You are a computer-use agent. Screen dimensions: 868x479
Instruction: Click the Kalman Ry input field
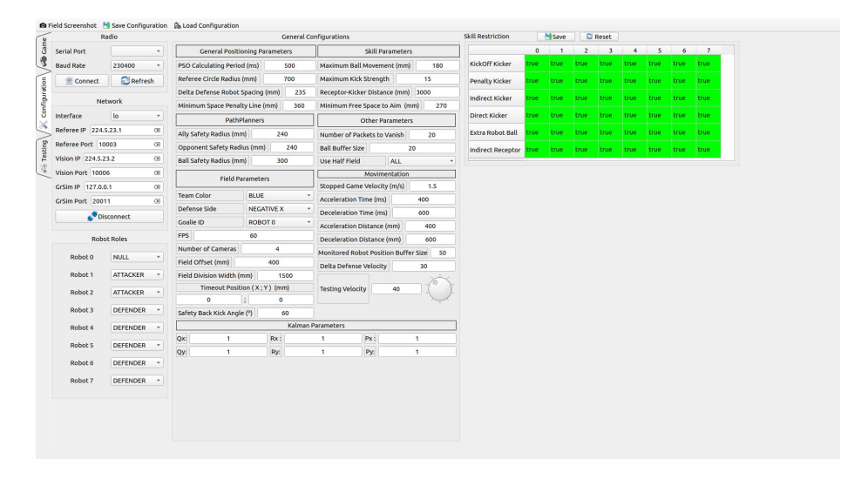[322, 352]
